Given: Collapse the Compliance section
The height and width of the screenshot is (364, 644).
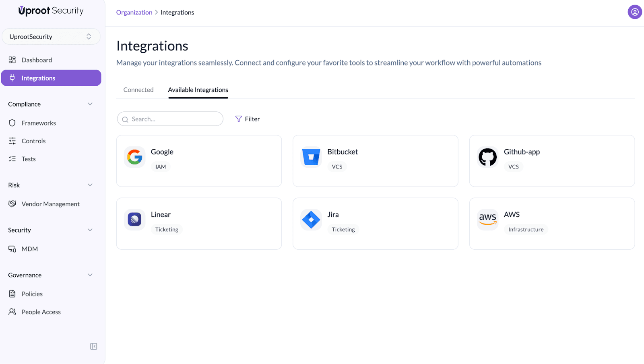Looking at the screenshot, I should click(x=90, y=104).
